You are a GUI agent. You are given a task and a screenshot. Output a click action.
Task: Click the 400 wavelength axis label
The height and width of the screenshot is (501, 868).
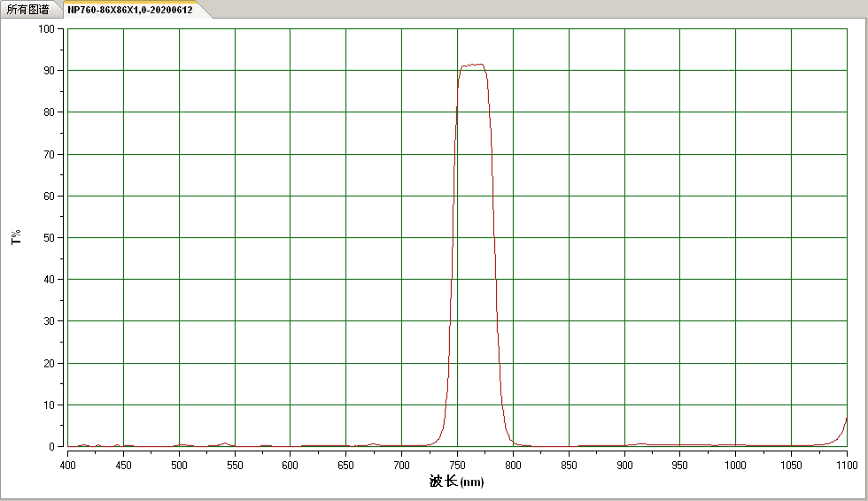coord(67,466)
